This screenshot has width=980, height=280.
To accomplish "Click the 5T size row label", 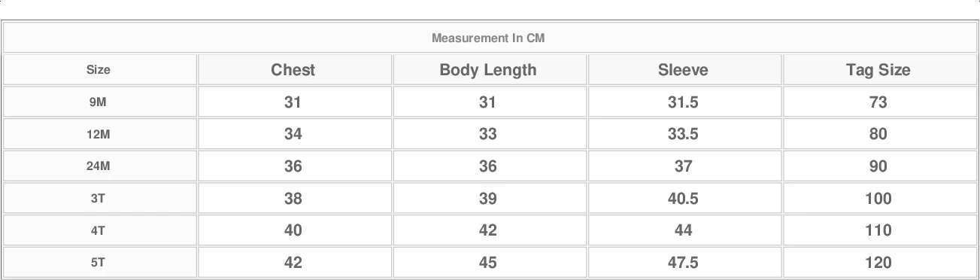I will pos(99,263).
